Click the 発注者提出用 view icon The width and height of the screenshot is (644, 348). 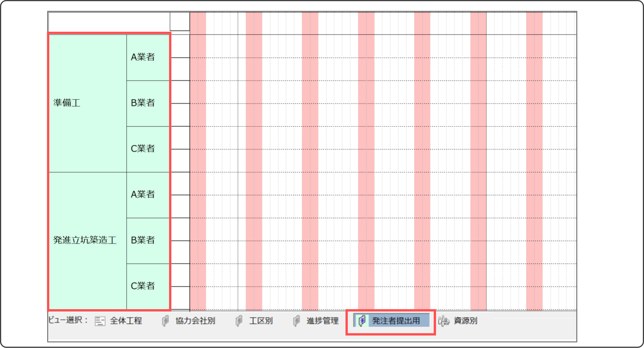(362, 321)
